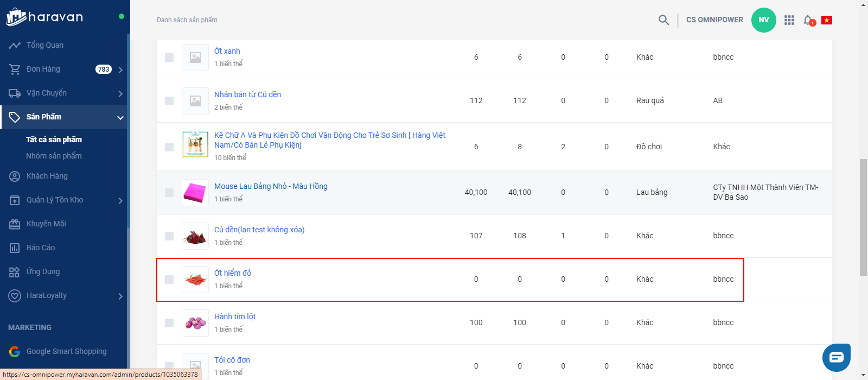Click the Vietnam flag language icon
This screenshot has width=868, height=380.
[827, 20]
